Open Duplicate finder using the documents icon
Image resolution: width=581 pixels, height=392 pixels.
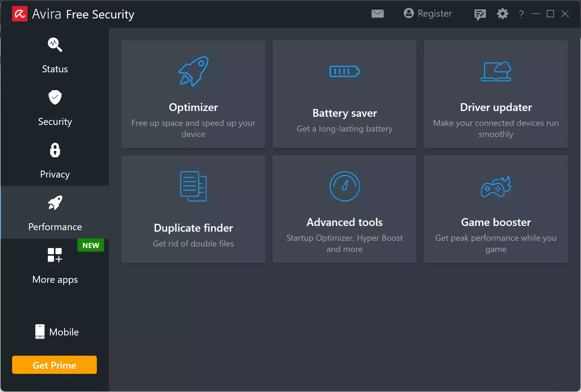pos(193,186)
